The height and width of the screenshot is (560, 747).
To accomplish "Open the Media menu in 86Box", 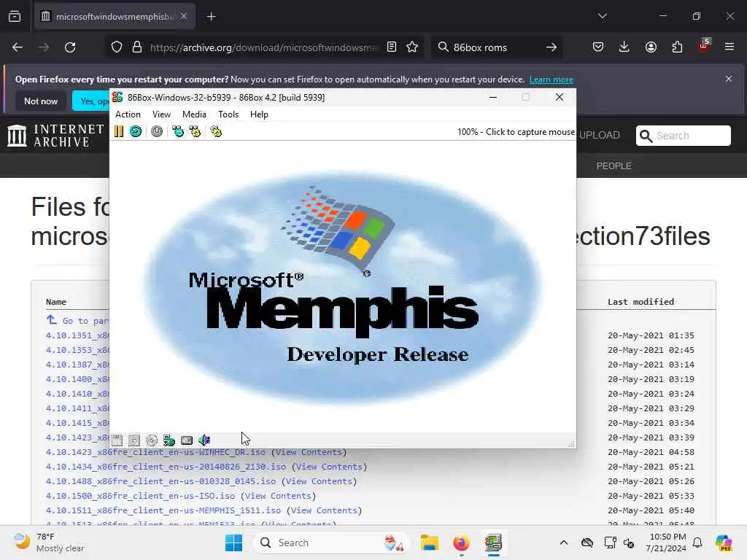I will (x=194, y=114).
